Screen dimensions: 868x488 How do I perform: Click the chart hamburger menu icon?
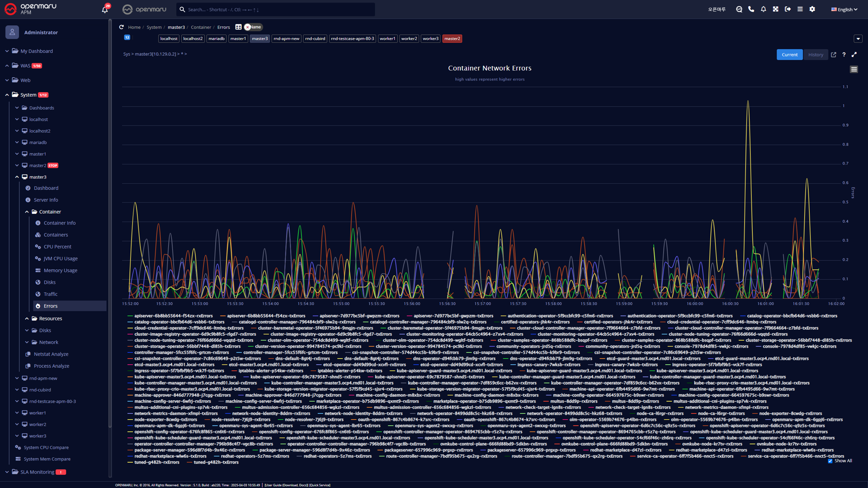click(x=854, y=69)
